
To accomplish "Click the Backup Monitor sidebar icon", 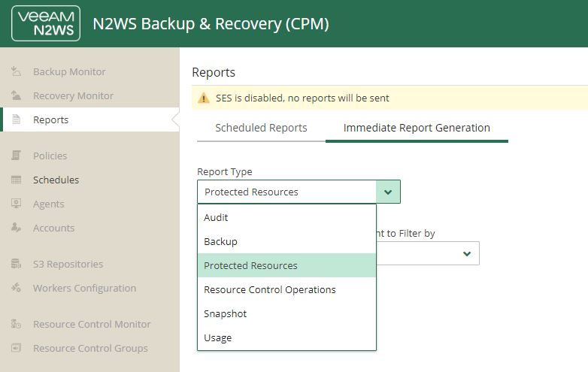I will click(x=16, y=71).
